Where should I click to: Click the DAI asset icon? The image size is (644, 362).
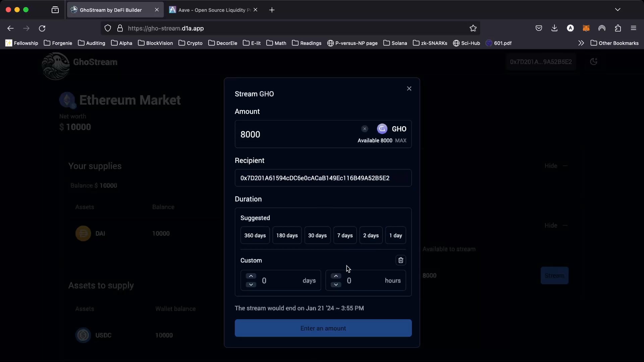pos(83,234)
